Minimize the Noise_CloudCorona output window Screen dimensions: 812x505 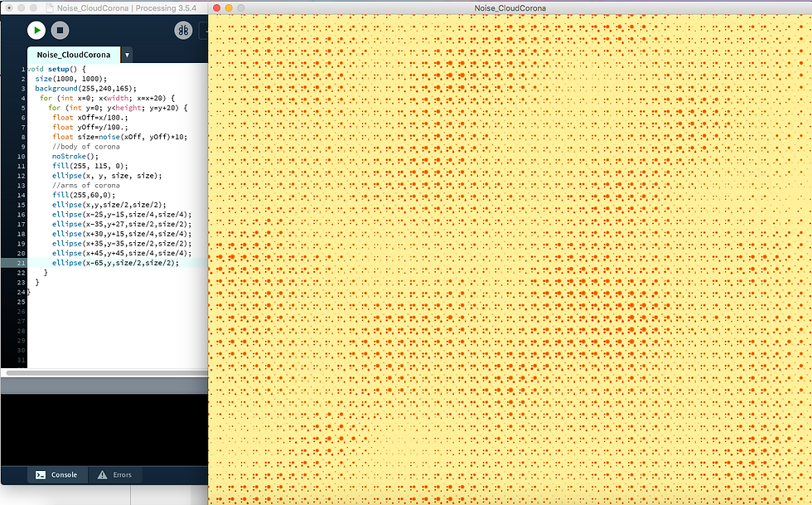coord(229,7)
